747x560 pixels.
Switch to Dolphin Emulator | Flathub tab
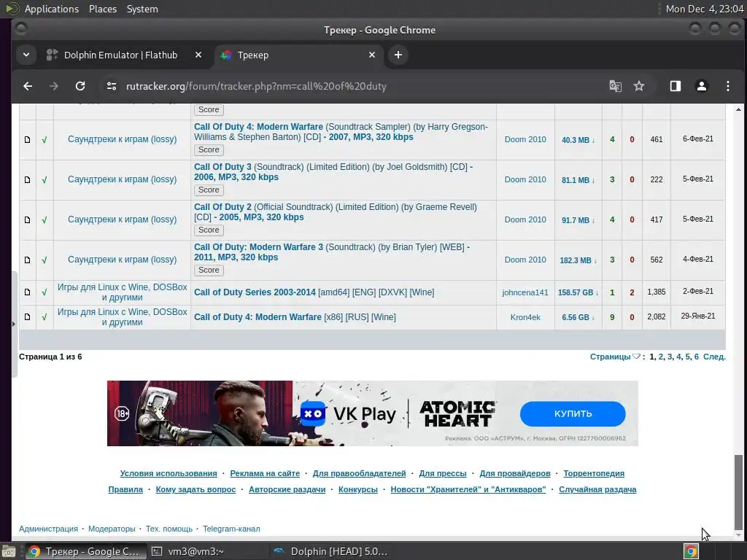[x=120, y=55]
